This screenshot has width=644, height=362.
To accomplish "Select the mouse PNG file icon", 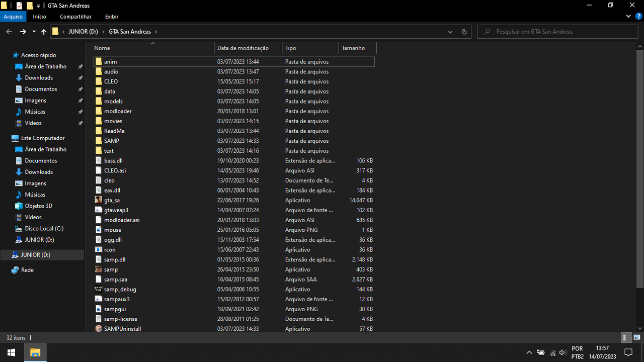I will coord(99,230).
